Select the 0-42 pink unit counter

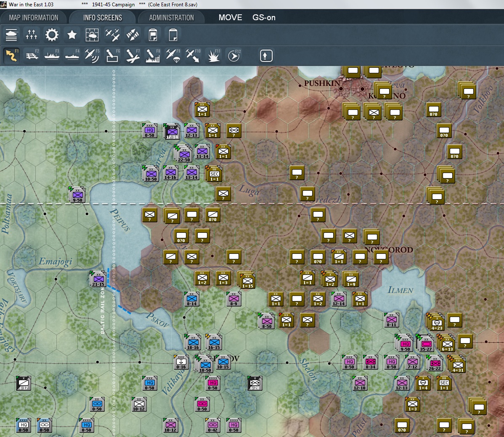pos(213,425)
